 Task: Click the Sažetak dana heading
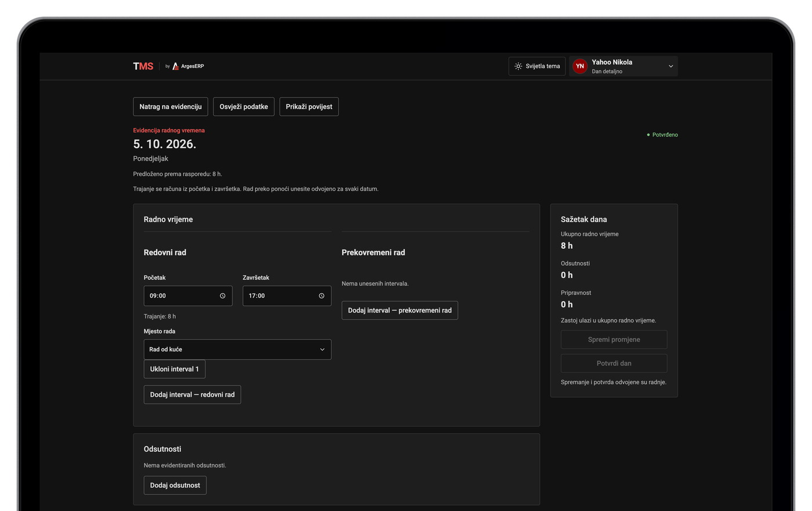coord(584,219)
